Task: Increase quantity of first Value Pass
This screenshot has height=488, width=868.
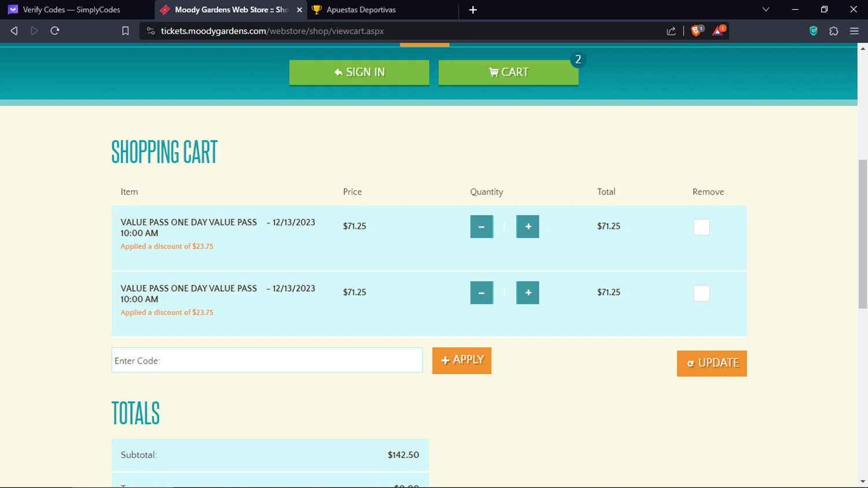Action: pyautogui.click(x=528, y=226)
